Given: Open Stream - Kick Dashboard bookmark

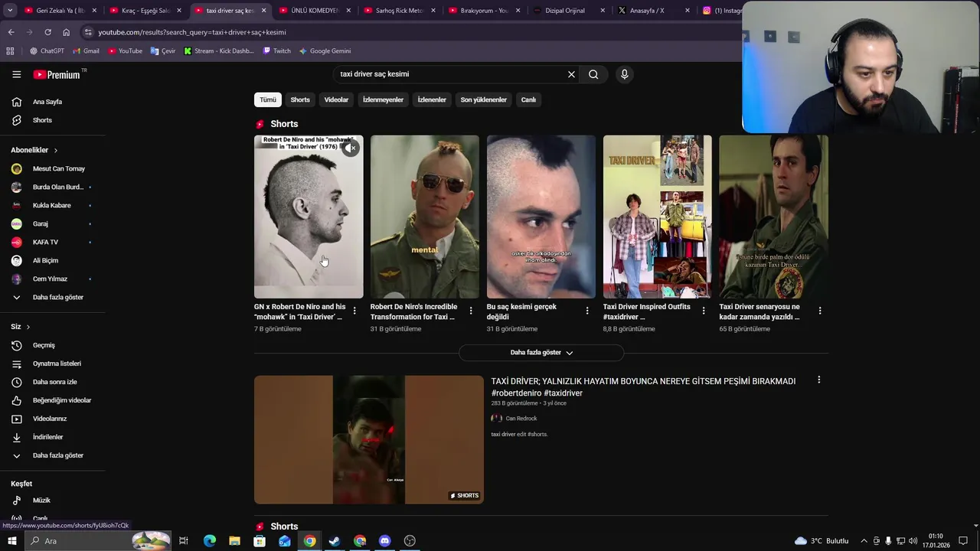Looking at the screenshot, I should pyautogui.click(x=219, y=51).
